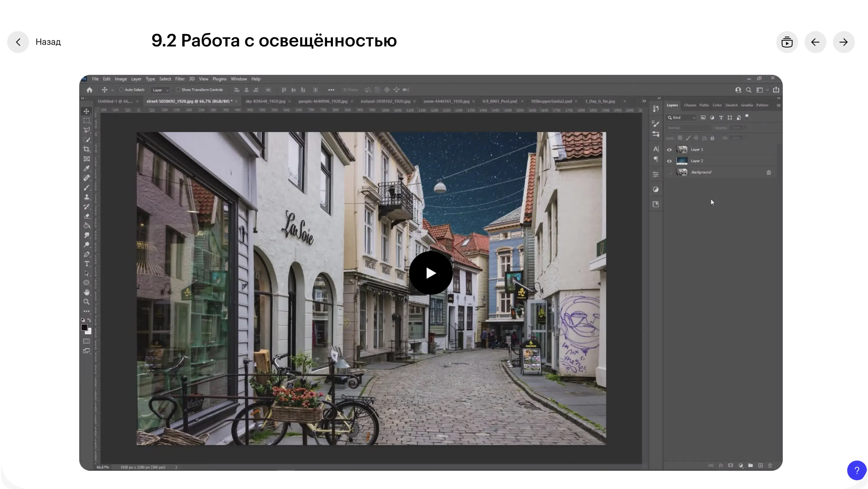
Task: Switch to the iceland-3930162_1920.jpg document tab
Action: click(x=386, y=101)
